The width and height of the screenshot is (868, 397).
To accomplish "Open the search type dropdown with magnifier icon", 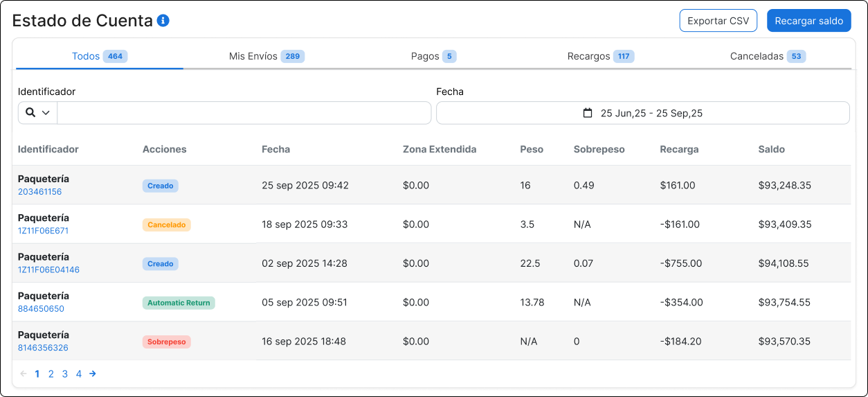I will [x=37, y=113].
